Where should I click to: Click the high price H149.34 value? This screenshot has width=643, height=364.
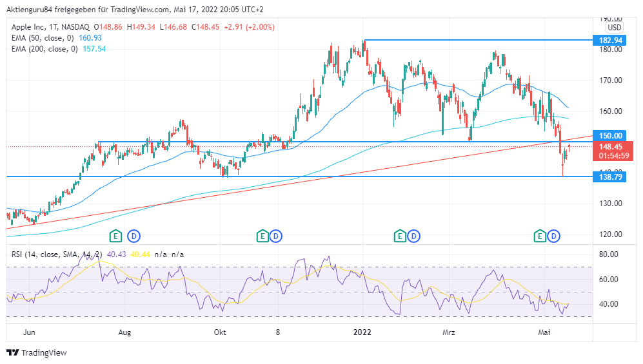[141, 27]
